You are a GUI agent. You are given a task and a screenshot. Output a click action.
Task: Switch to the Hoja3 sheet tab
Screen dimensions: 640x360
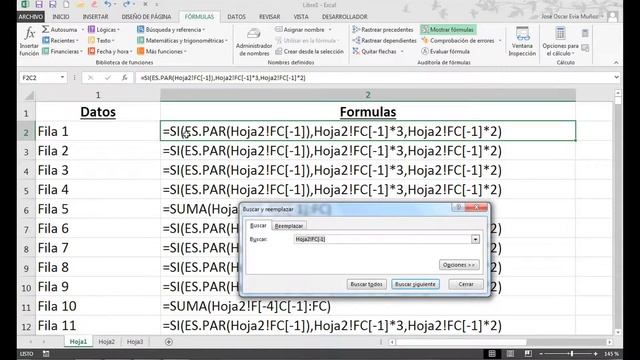pos(135,342)
